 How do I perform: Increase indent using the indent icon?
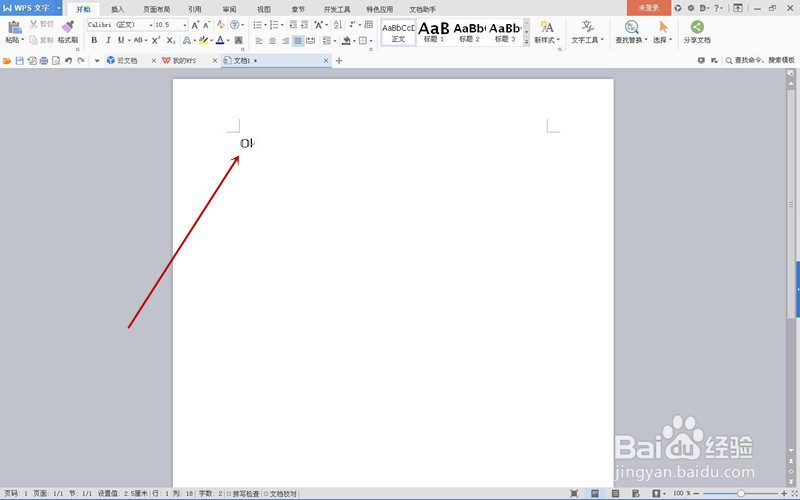click(305, 24)
